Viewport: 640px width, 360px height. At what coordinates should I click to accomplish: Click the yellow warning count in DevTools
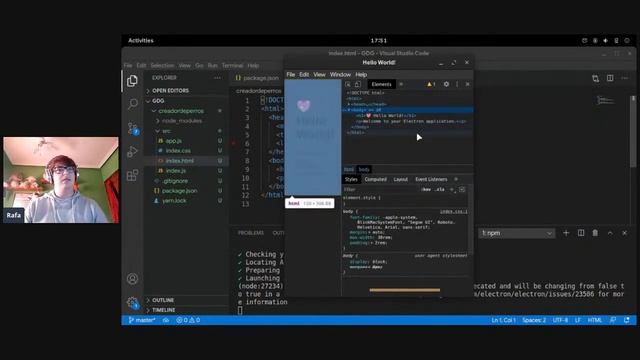tap(431, 84)
